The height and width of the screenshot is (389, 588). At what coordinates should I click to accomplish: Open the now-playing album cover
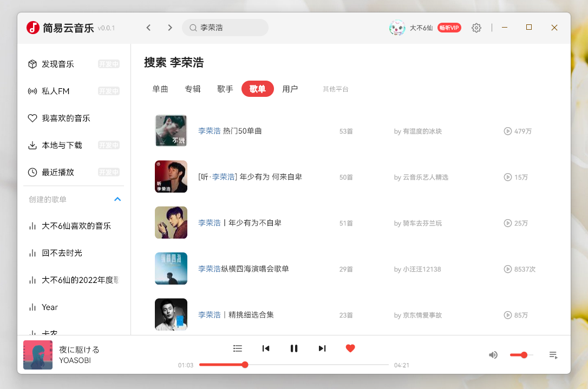point(38,354)
